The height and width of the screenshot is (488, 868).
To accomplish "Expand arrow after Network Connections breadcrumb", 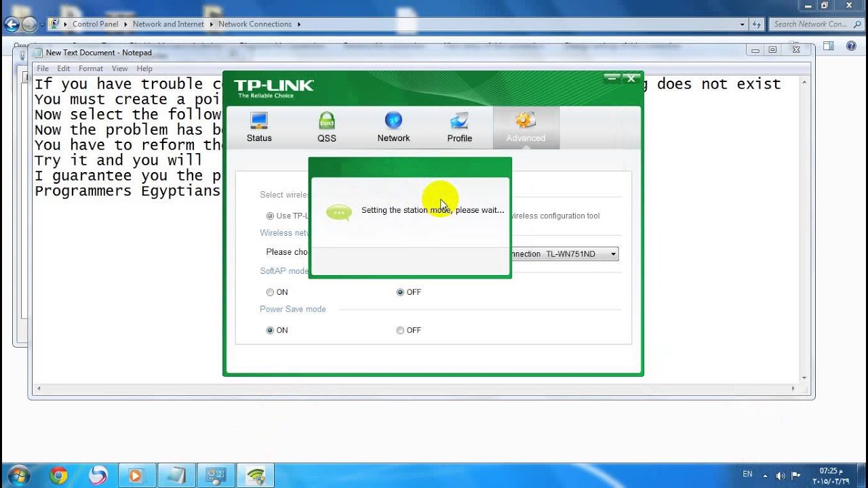I will (x=298, y=24).
